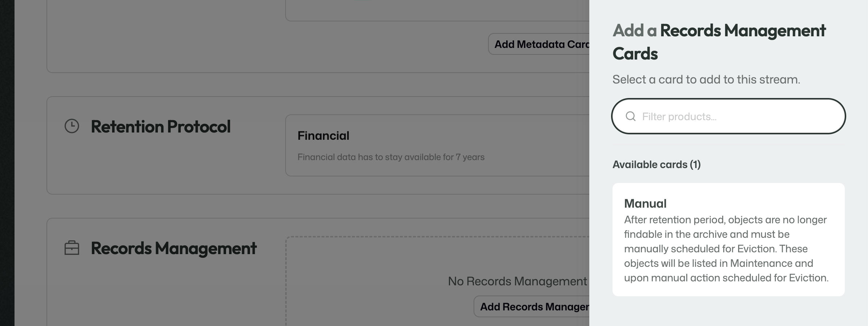Click the Add Metadata Card button
The image size is (868, 326).
[539, 44]
